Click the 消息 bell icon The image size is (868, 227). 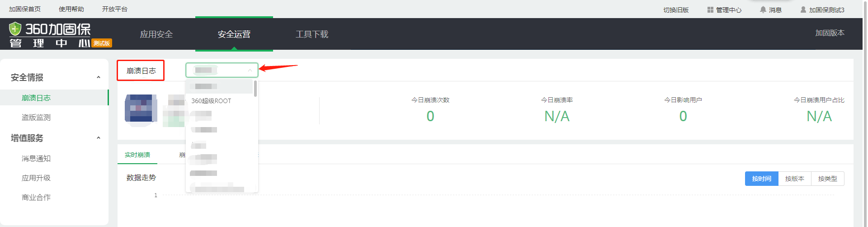[763, 9]
